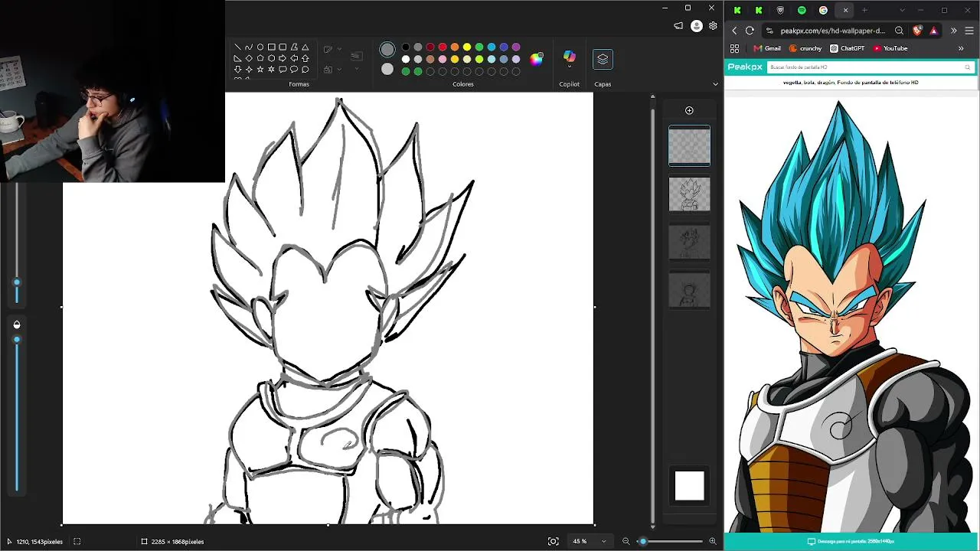Open the color wheel editor in Paint
The width and height of the screenshot is (980, 551).
[537, 59]
